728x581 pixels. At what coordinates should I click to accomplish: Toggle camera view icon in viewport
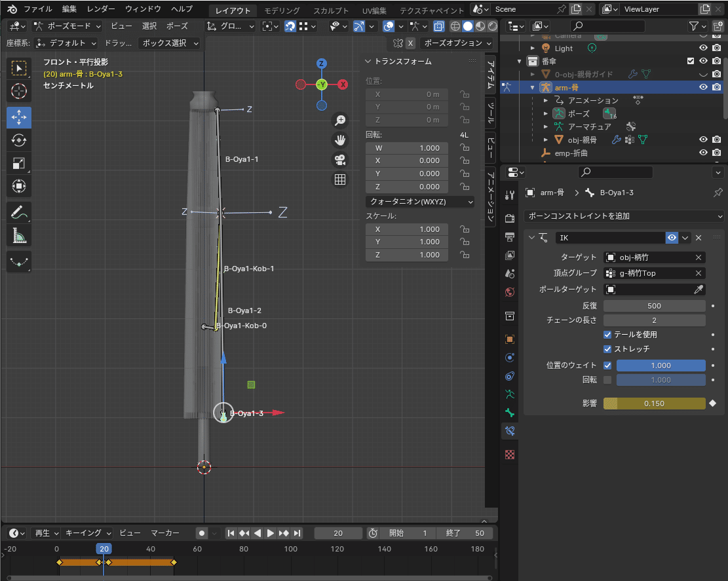pos(340,159)
